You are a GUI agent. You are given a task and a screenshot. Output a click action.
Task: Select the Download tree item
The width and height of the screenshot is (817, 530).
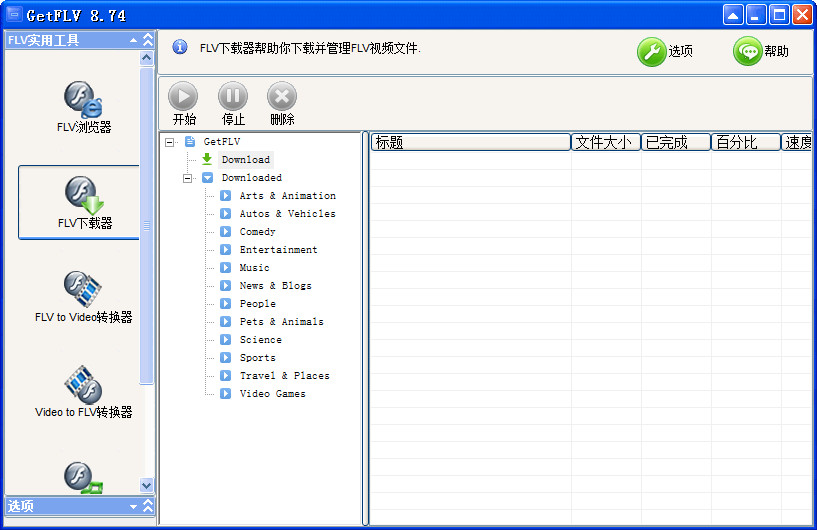[x=246, y=159]
